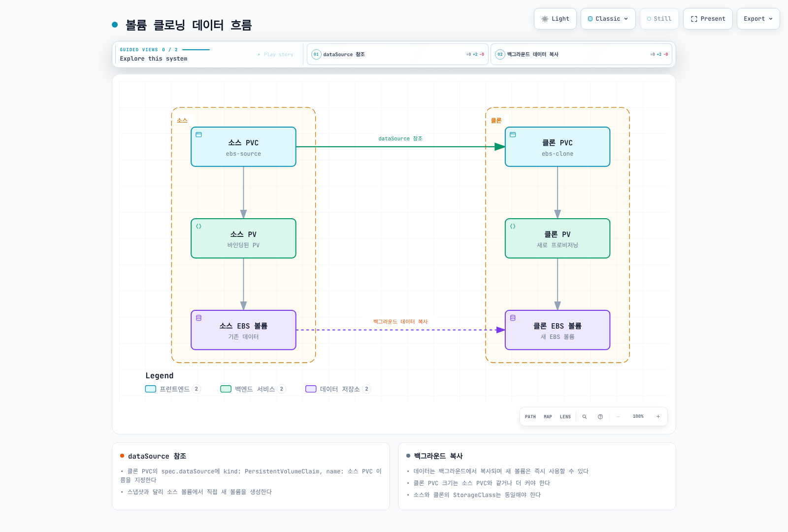Select the 클론 PV node
This screenshot has height=532, width=788.
(558, 238)
